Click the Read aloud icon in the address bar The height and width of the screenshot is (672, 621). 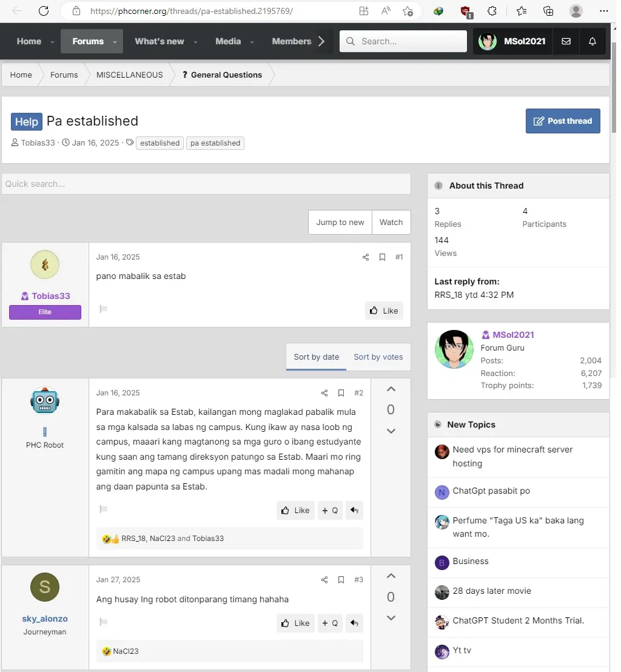tap(386, 11)
